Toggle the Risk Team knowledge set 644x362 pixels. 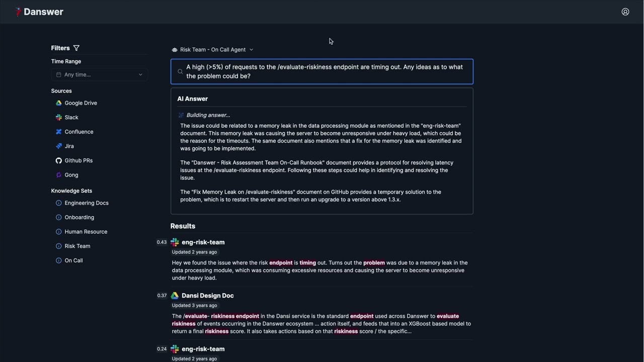(73, 246)
